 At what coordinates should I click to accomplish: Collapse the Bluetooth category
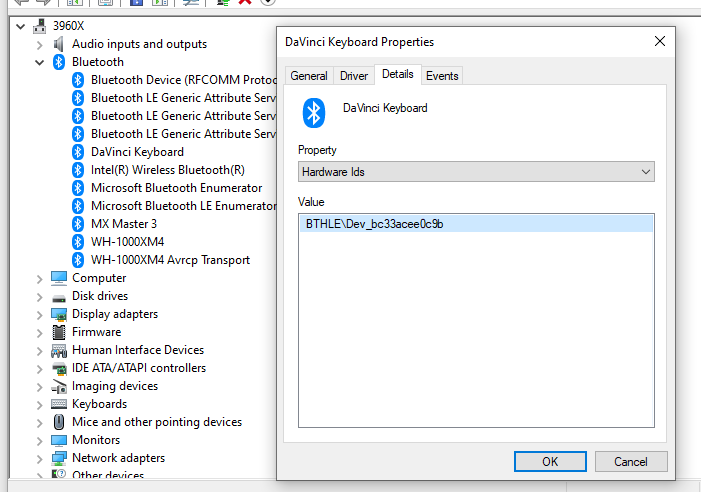[39, 63]
